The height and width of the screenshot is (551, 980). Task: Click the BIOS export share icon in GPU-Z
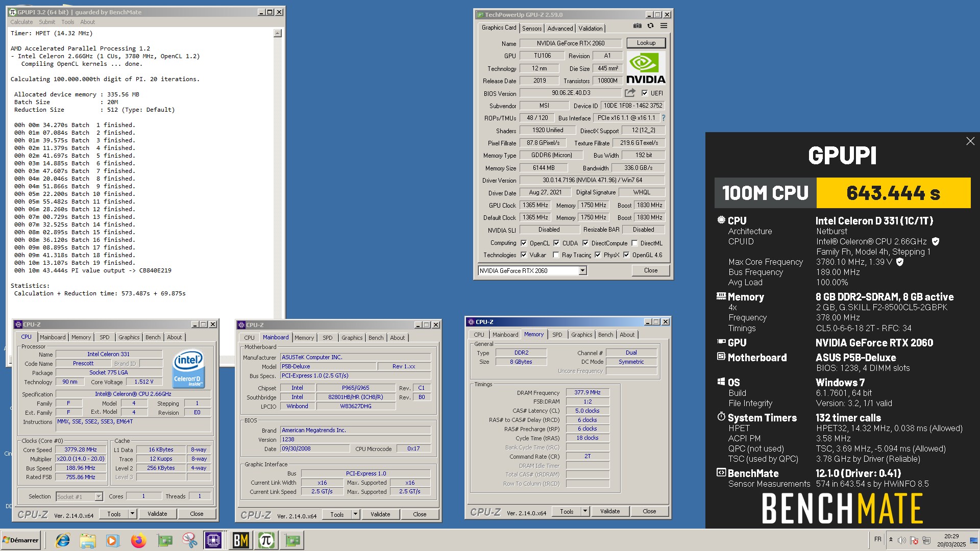[630, 93]
